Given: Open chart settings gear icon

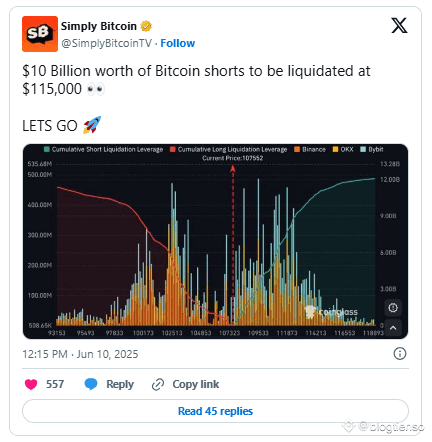Looking at the screenshot, I should [x=393, y=308].
